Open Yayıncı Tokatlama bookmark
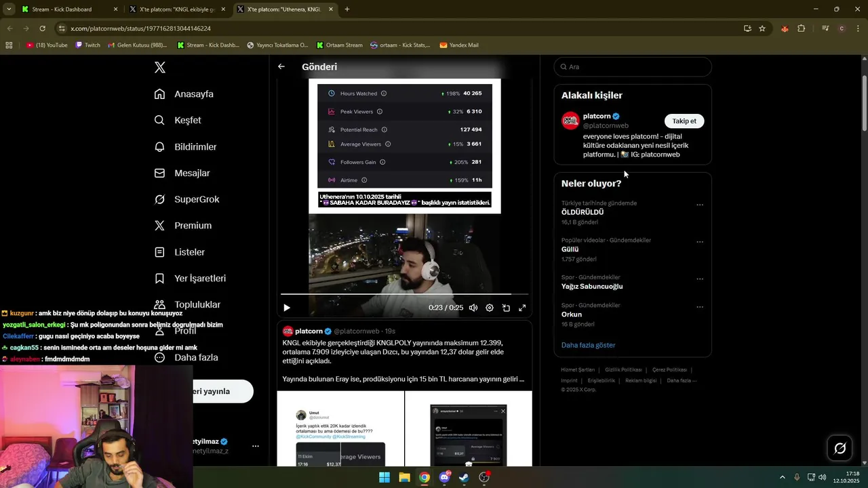The height and width of the screenshot is (488, 868). pyautogui.click(x=277, y=45)
